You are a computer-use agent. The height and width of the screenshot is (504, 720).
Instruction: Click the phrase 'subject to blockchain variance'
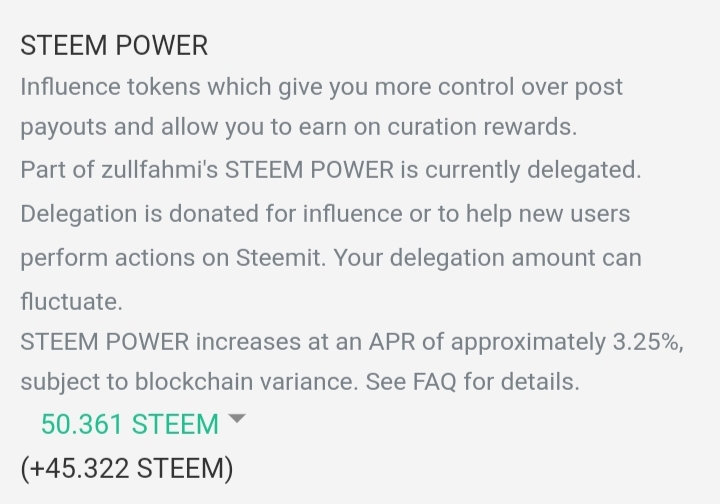tap(189, 382)
